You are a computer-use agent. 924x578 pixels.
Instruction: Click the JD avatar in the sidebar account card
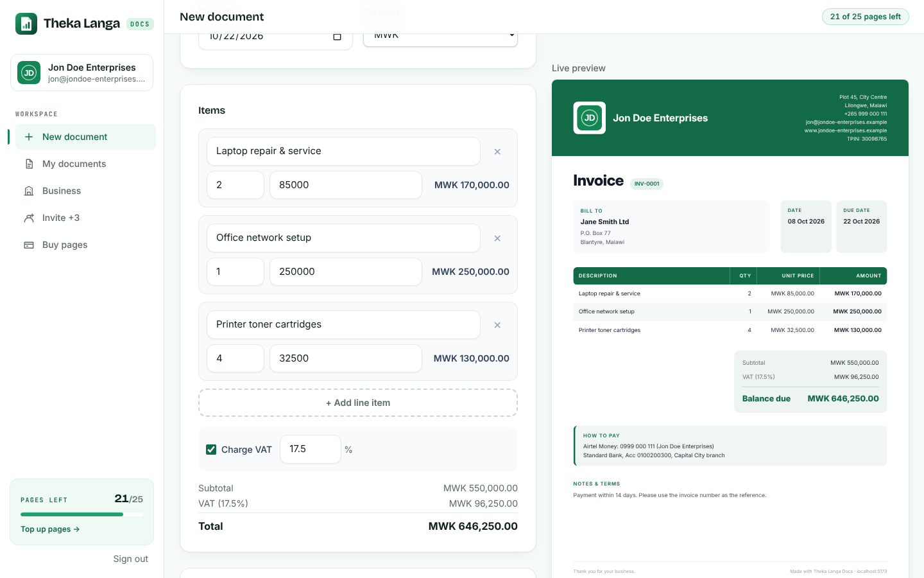29,73
